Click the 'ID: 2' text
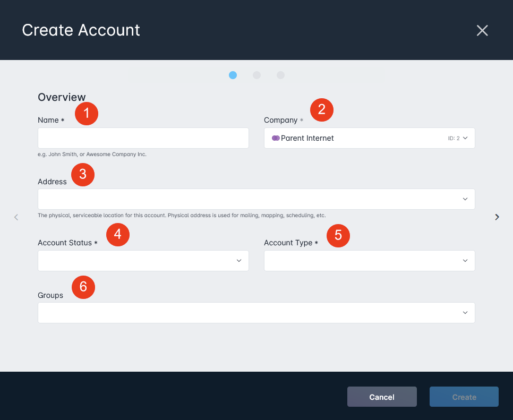Image resolution: width=513 pixels, height=420 pixels. tap(454, 139)
